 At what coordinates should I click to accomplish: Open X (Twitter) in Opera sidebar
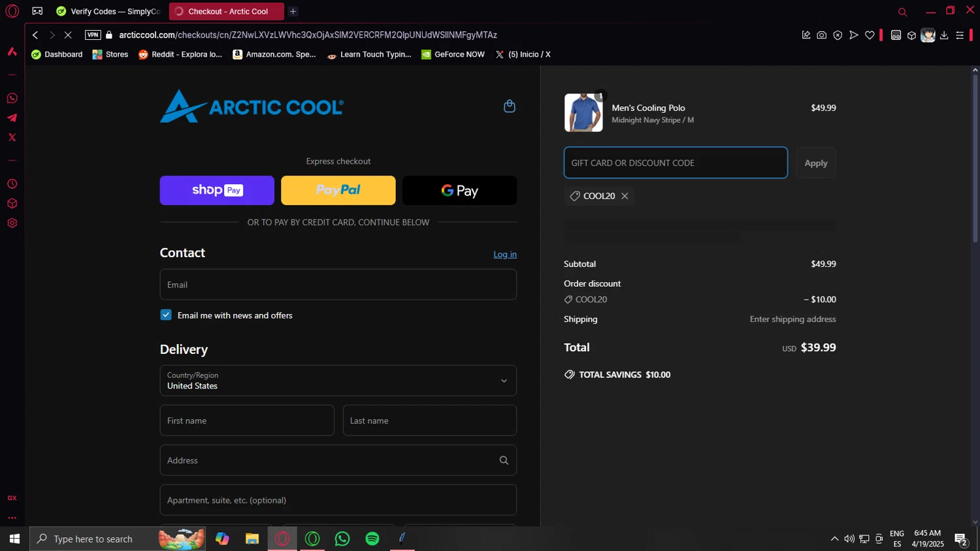pos(12,137)
